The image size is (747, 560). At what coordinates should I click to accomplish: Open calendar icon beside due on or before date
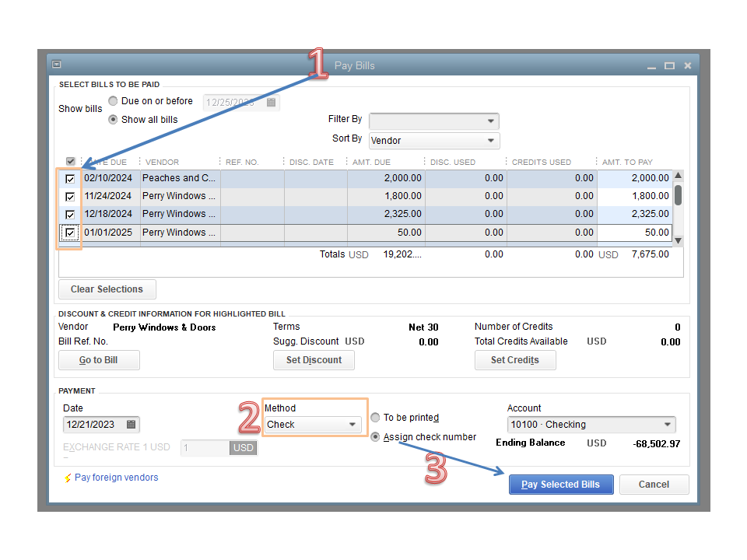click(x=271, y=103)
